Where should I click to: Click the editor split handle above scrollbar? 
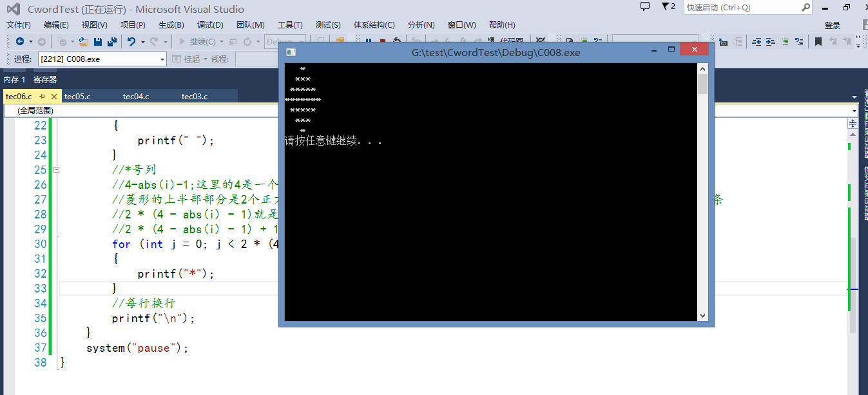pyautogui.click(x=853, y=122)
